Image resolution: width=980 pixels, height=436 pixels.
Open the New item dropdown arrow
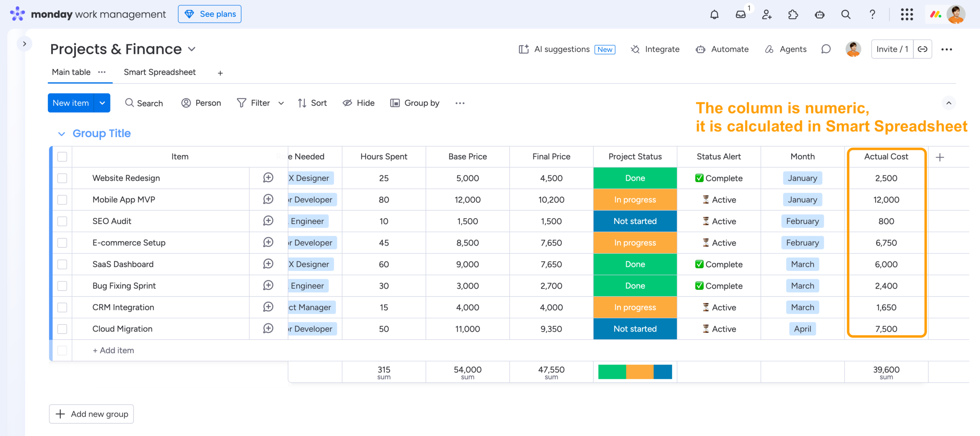tap(102, 103)
